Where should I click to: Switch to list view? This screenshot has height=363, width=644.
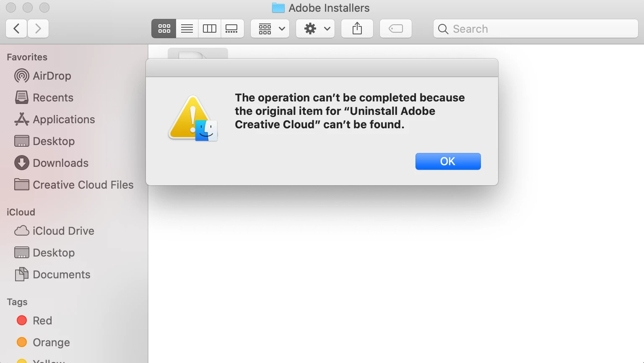click(187, 29)
